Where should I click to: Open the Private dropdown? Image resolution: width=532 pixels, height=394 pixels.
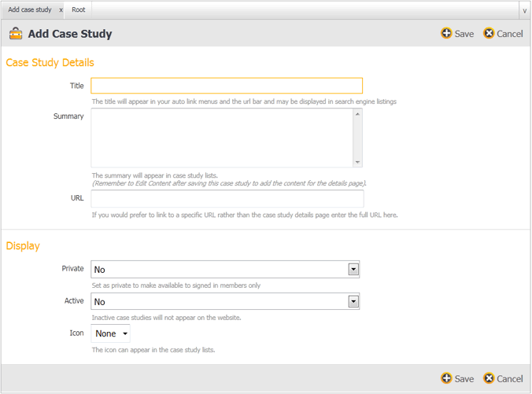coord(353,269)
